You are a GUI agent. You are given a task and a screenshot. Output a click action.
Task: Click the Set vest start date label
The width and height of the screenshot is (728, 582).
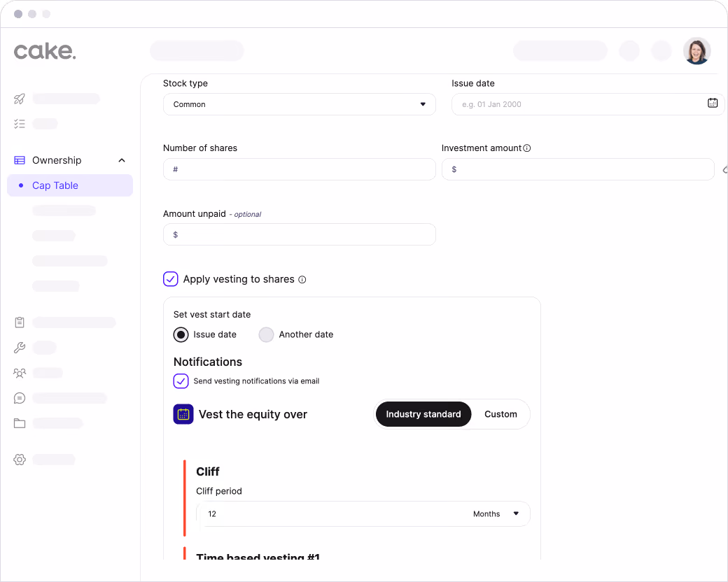(x=211, y=315)
